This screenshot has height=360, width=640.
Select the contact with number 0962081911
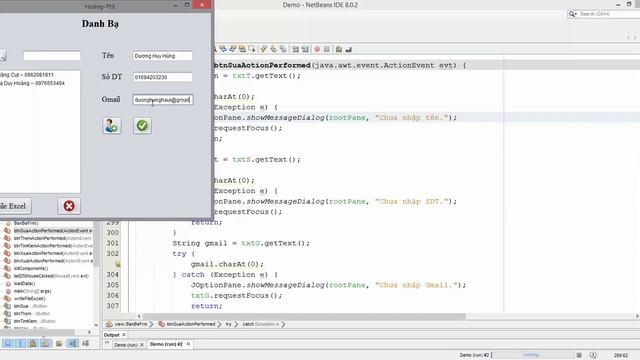tap(27, 75)
